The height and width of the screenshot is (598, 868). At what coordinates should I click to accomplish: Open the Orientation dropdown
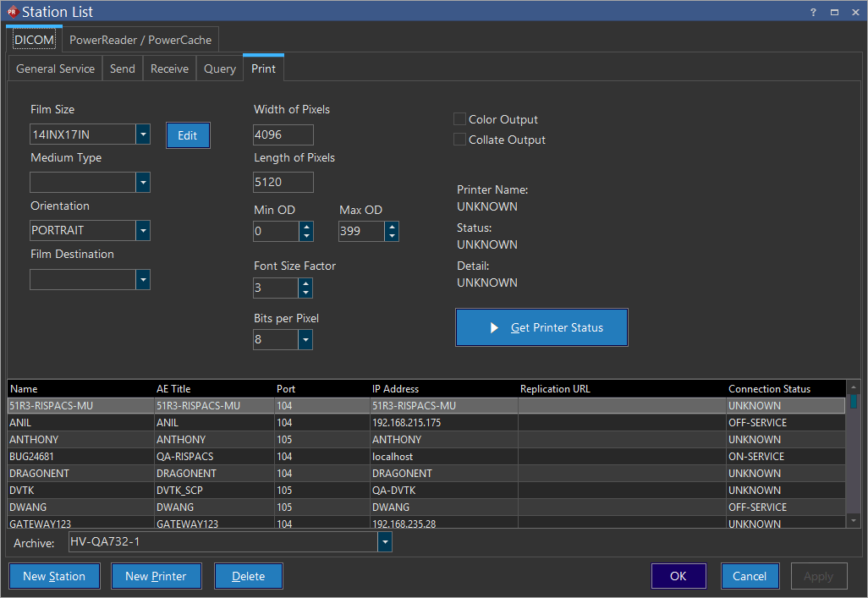(x=142, y=231)
